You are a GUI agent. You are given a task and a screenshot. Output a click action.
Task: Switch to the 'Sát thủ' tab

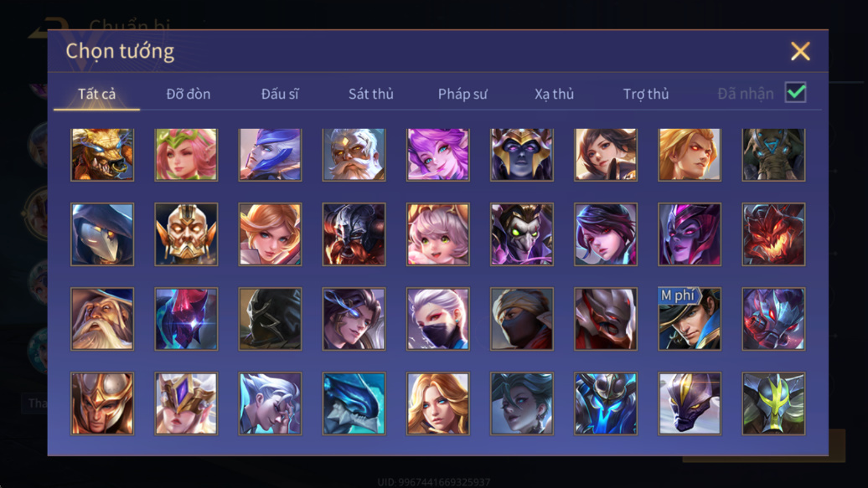[371, 94]
